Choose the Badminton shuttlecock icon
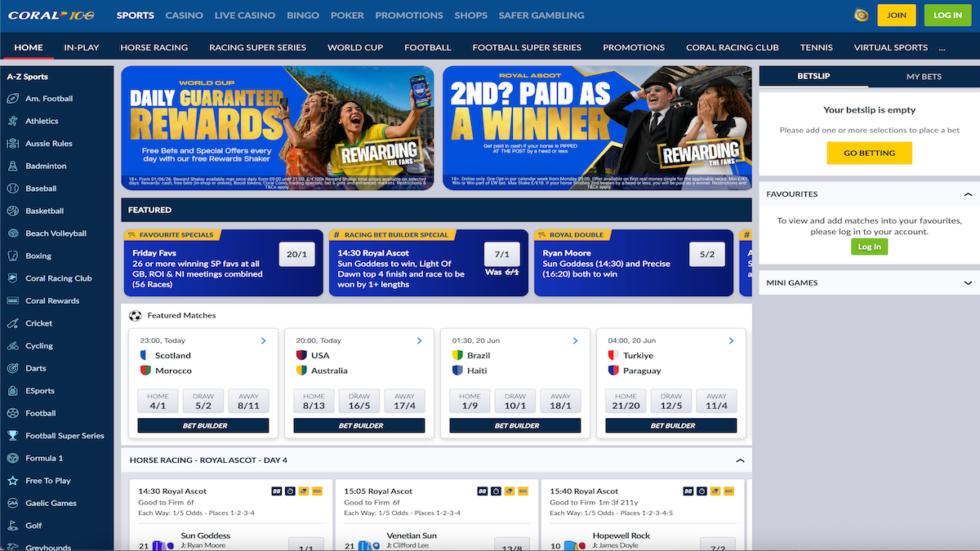Screen dimensions: 980x551 click(12, 166)
